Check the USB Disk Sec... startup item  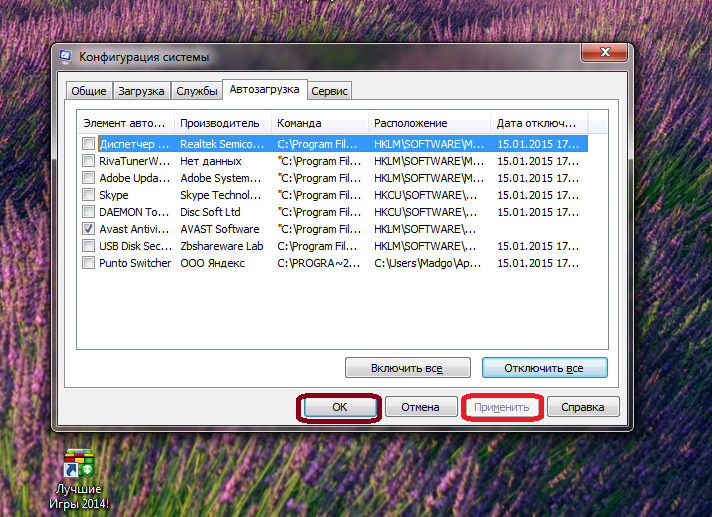88,246
